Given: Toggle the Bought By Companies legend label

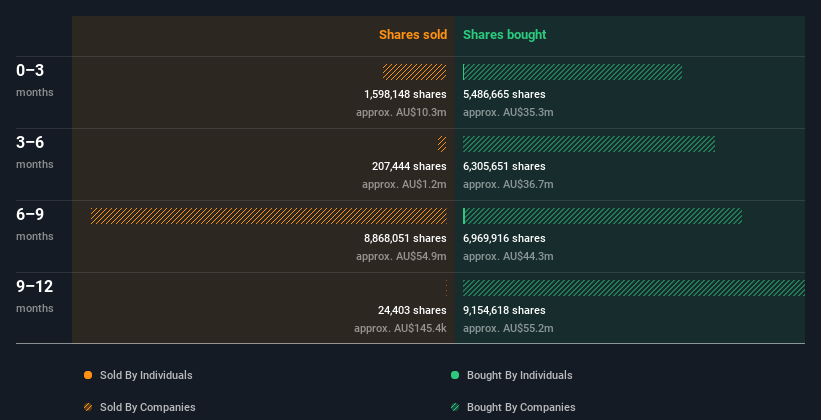Looking at the screenshot, I should point(521,407).
